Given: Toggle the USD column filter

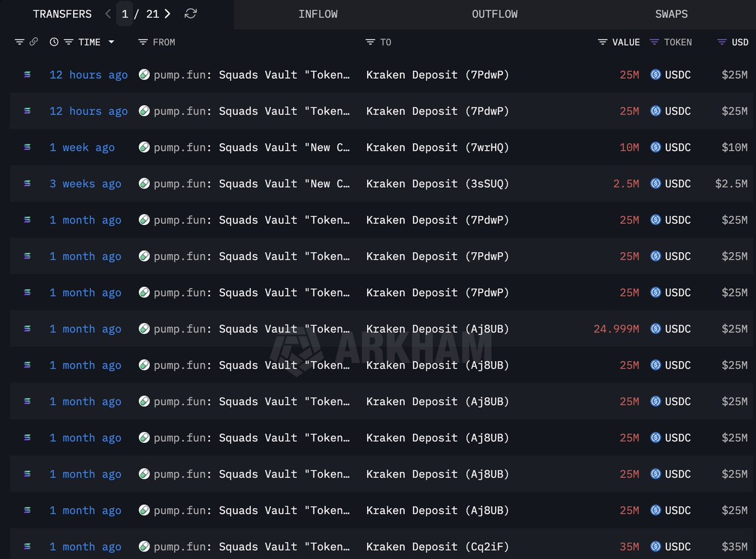Looking at the screenshot, I should pos(722,42).
